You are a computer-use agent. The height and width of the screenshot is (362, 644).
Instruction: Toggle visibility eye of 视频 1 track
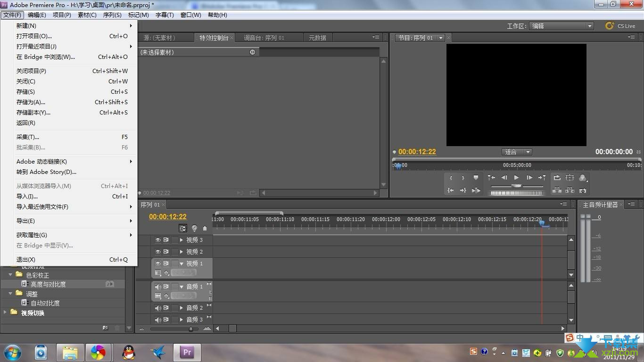point(158,263)
